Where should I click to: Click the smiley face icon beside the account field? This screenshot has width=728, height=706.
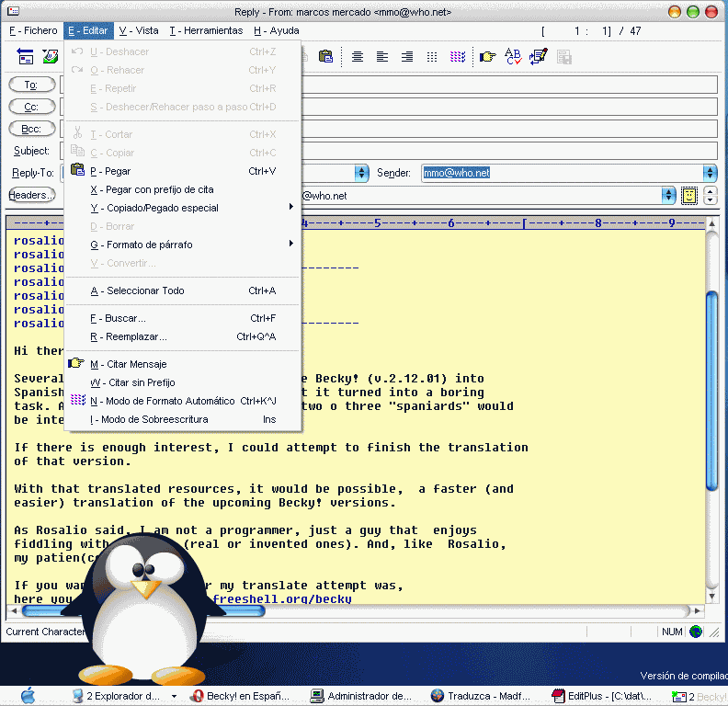pos(689,196)
